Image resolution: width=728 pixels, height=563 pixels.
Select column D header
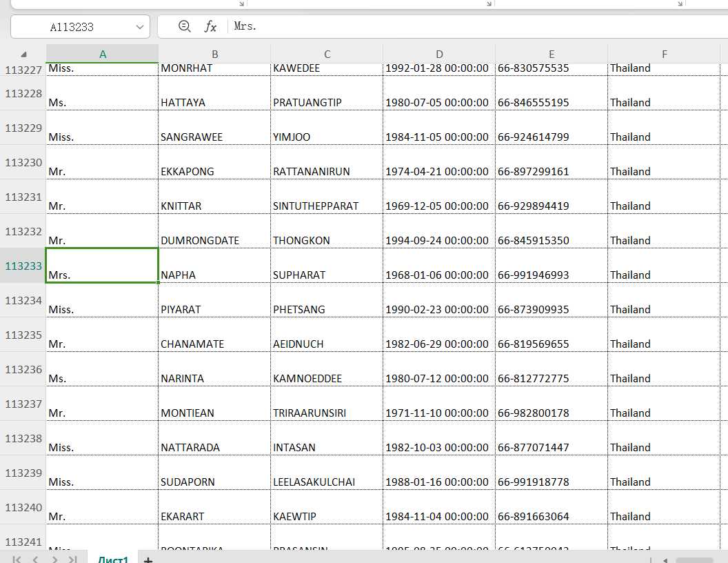tap(439, 54)
